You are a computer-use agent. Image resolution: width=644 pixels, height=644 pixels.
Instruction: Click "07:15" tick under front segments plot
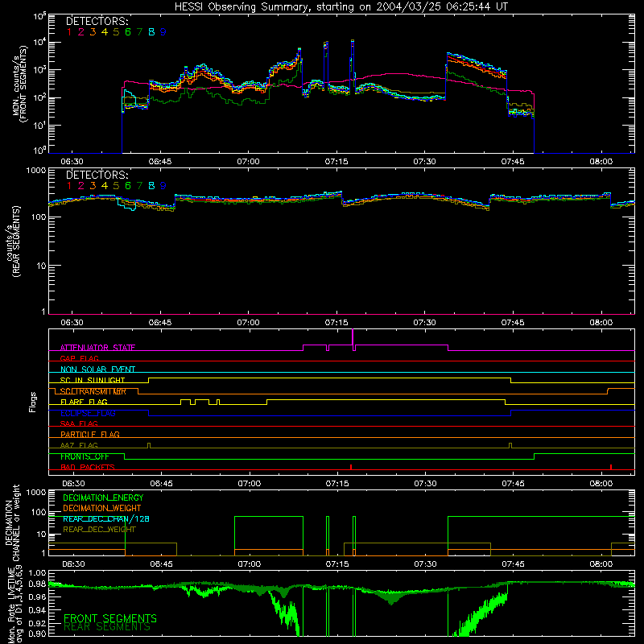(x=336, y=162)
